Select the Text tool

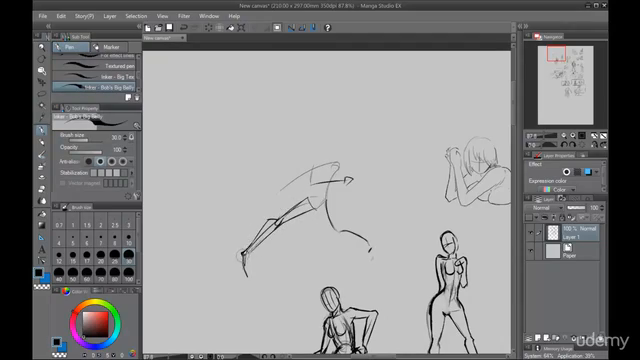[42, 249]
